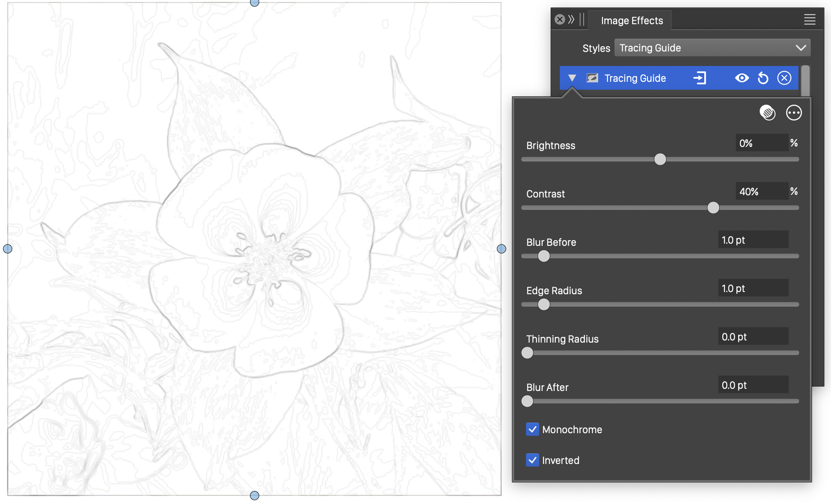Image resolution: width=831 pixels, height=504 pixels.
Task: Click the Tracing Guide apply-to-image icon
Action: click(699, 78)
